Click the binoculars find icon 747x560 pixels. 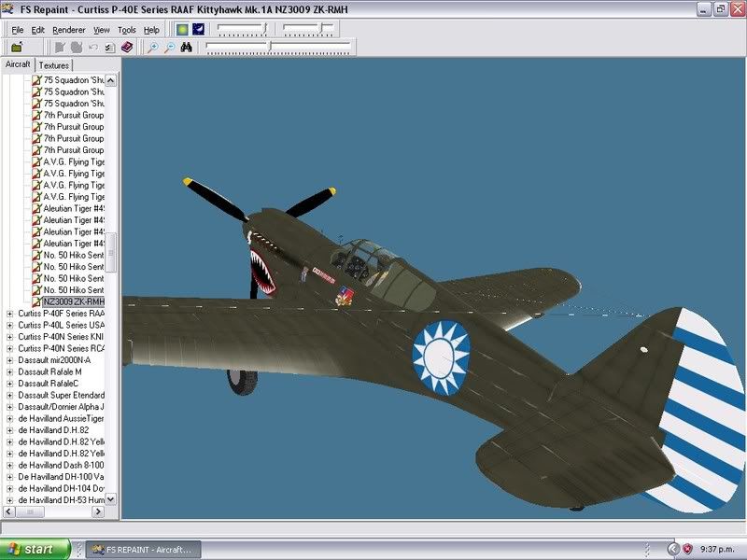point(186,47)
